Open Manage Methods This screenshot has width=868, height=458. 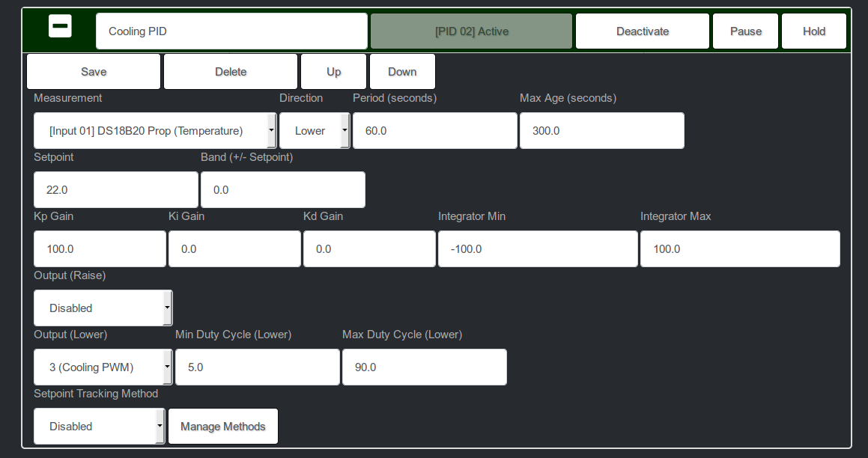click(x=222, y=426)
